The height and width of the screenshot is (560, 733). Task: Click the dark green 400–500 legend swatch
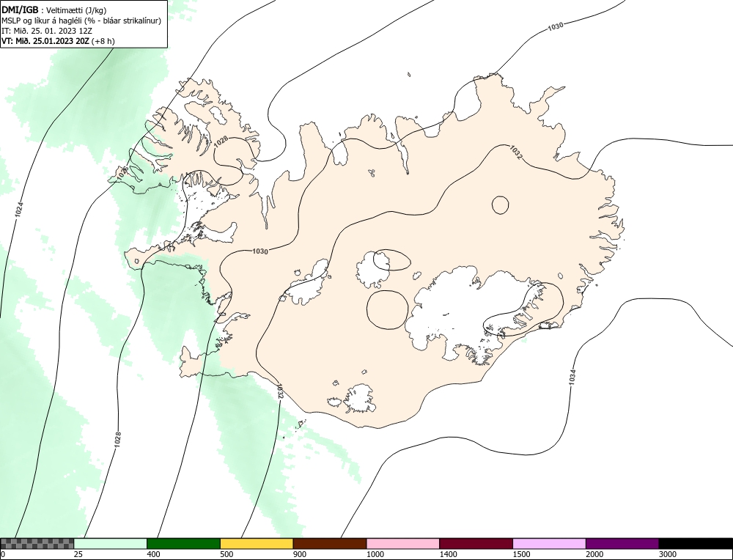(x=183, y=544)
